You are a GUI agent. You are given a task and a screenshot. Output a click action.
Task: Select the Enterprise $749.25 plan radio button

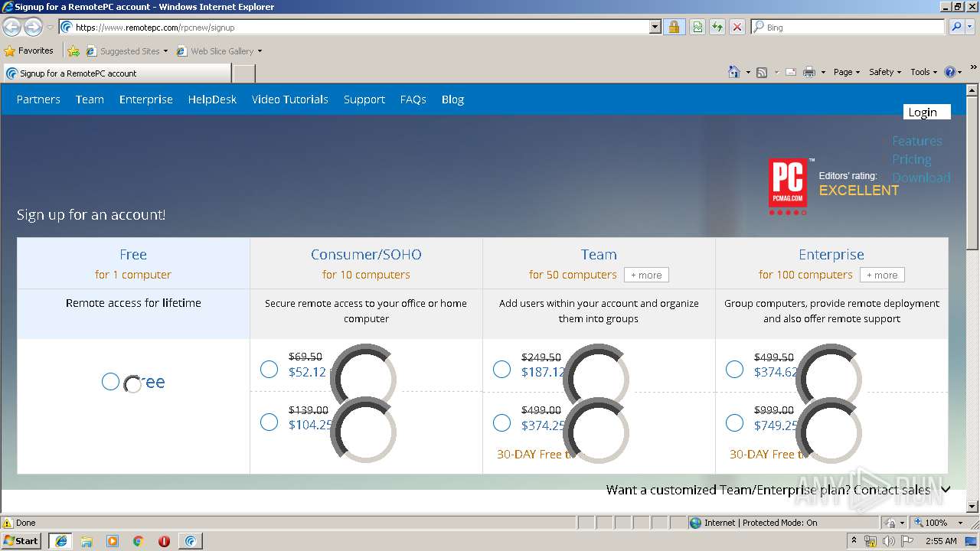pos(734,422)
